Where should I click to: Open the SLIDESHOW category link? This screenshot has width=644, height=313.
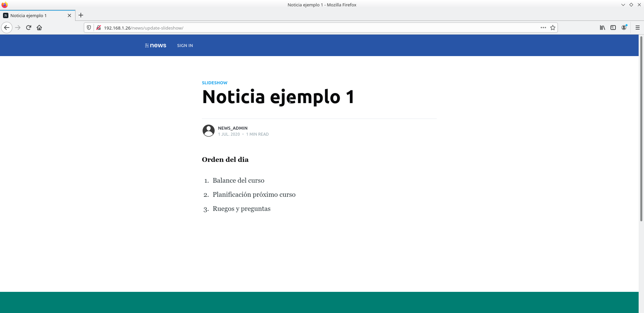pos(215,83)
